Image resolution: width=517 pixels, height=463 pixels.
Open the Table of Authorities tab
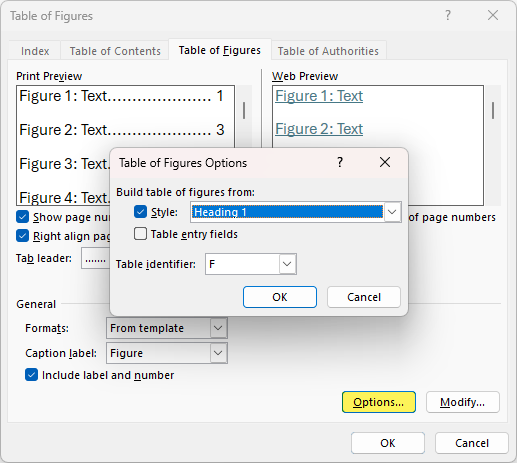[328, 51]
